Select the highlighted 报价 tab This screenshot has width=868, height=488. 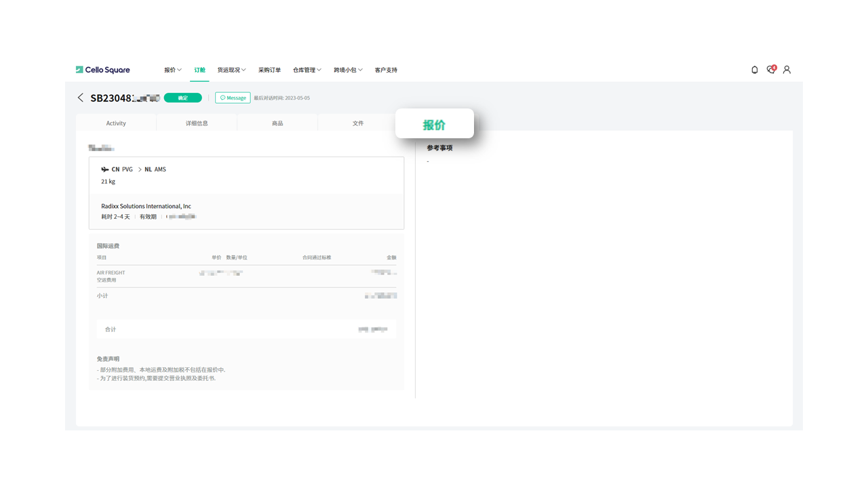point(434,125)
